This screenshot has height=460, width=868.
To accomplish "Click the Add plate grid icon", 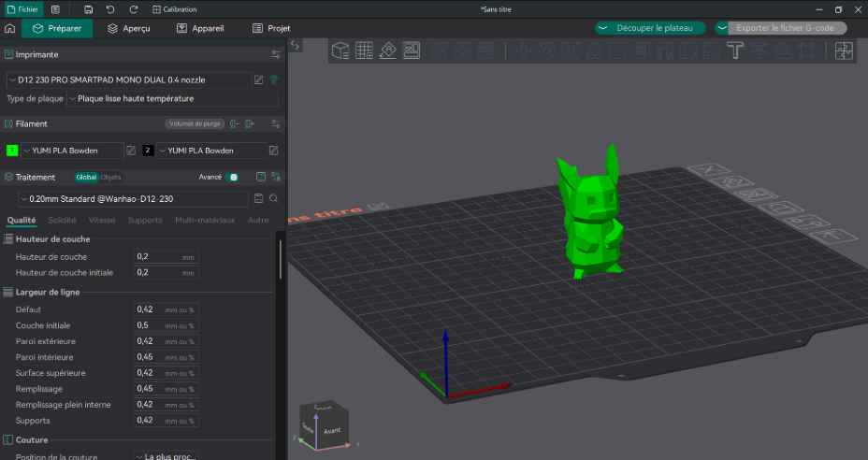I will tap(364, 50).
